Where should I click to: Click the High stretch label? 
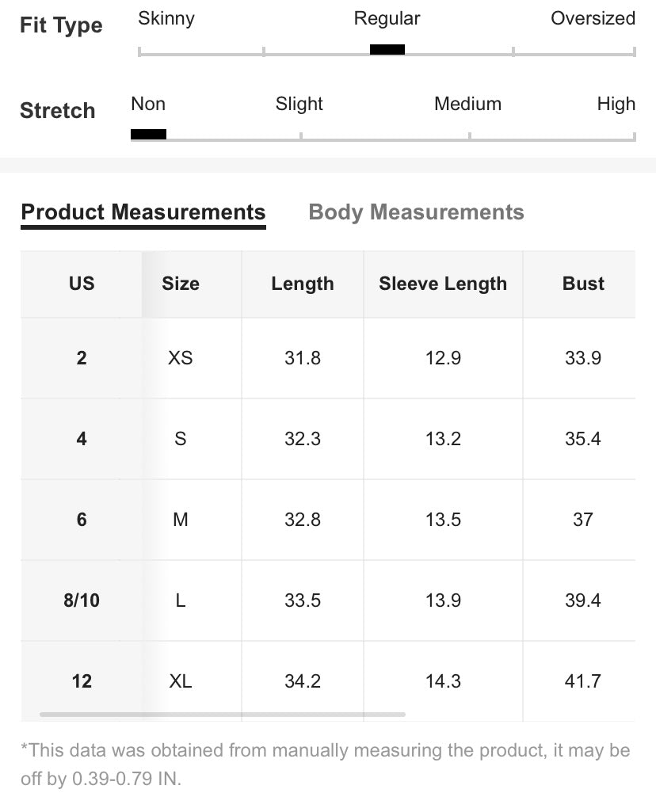pyautogui.click(x=616, y=104)
